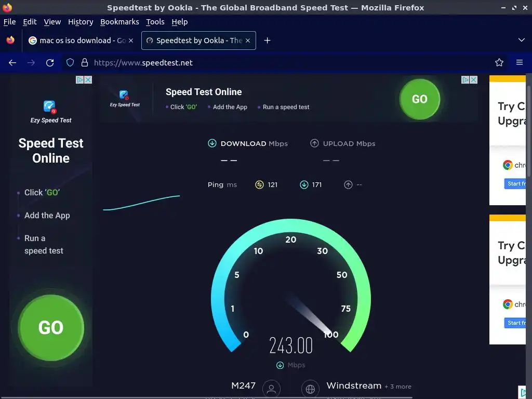Click the idle ping latency icon showing 121
The width and height of the screenshot is (532, 399).
[259, 184]
